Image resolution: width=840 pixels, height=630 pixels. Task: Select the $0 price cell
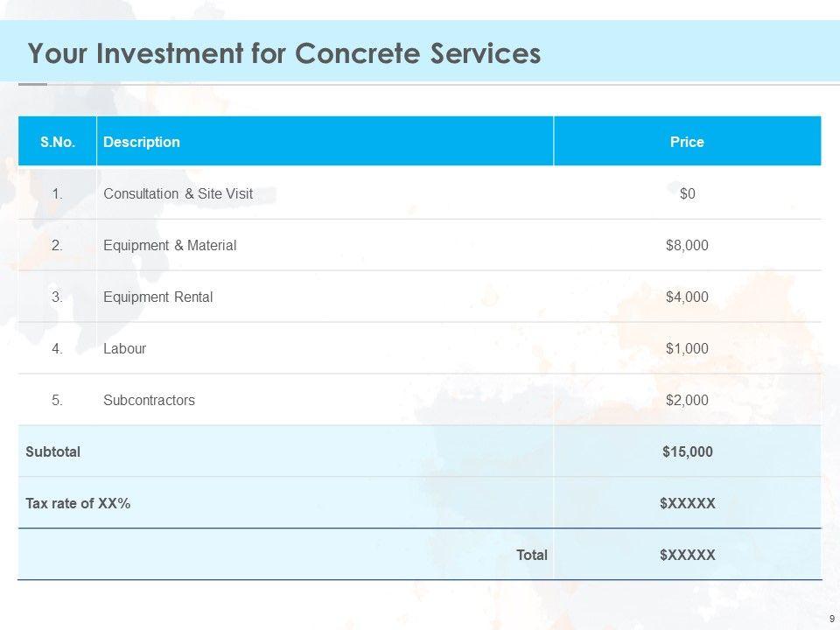tap(688, 193)
